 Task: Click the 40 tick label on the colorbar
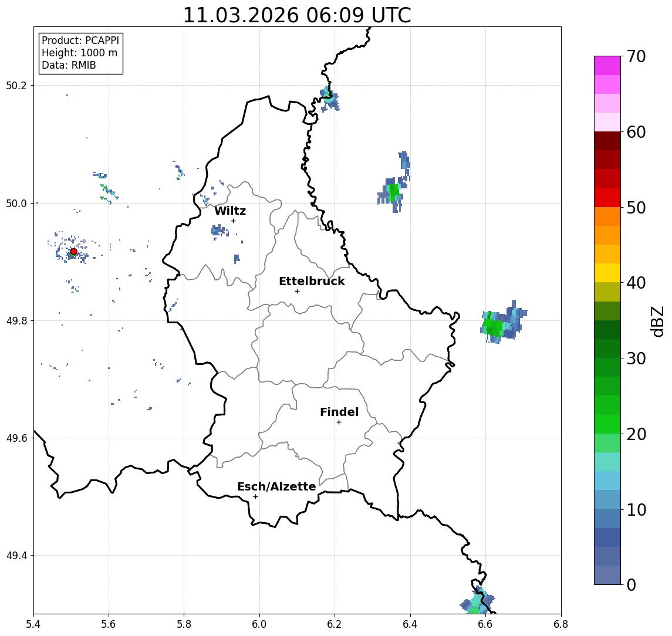click(x=636, y=283)
